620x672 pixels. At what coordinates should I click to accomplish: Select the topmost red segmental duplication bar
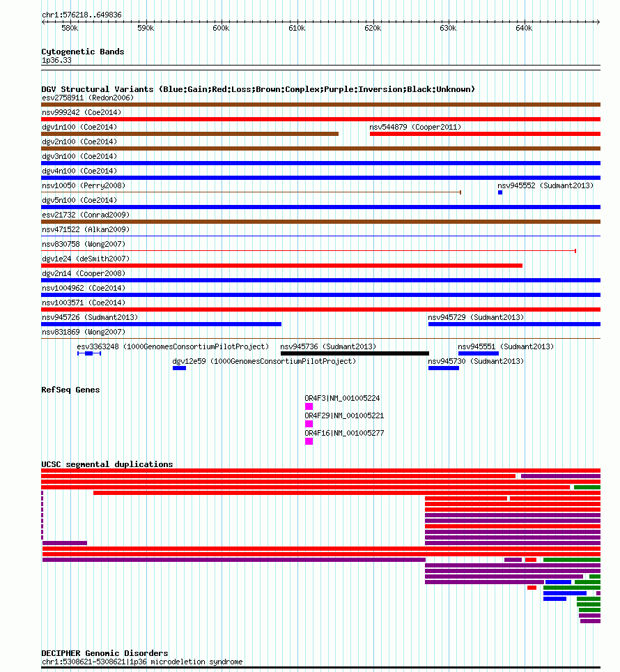pyautogui.click(x=320, y=471)
